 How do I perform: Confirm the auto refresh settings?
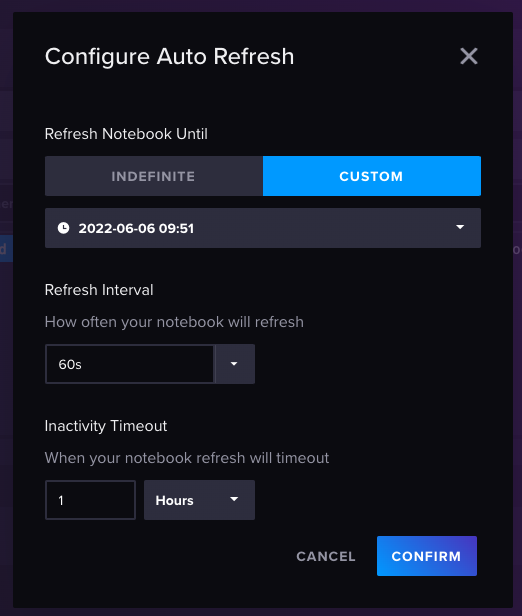[427, 556]
